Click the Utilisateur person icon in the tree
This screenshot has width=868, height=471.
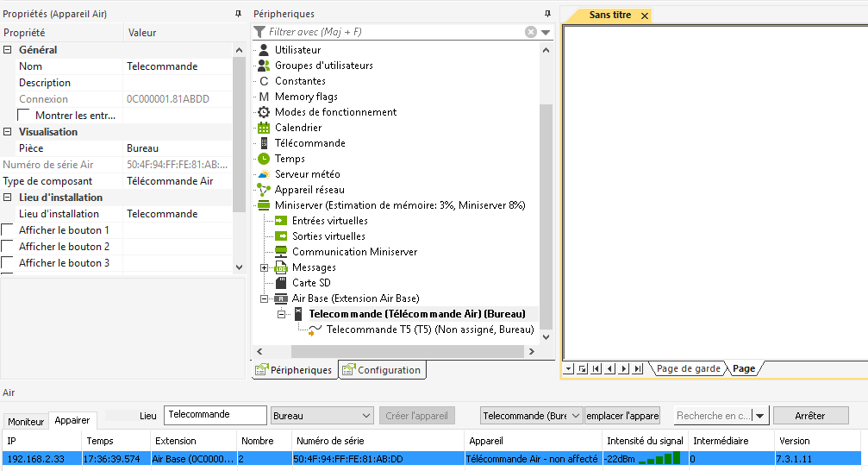264,50
